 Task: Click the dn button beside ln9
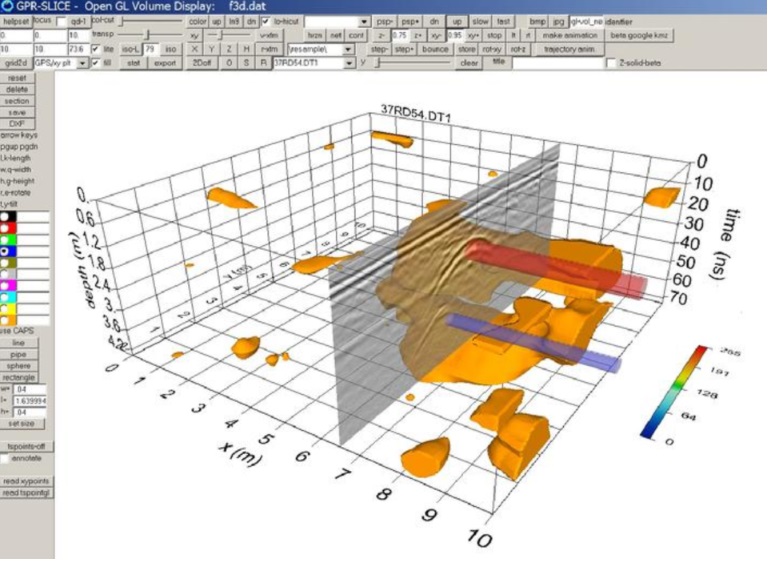pyautogui.click(x=251, y=22)
